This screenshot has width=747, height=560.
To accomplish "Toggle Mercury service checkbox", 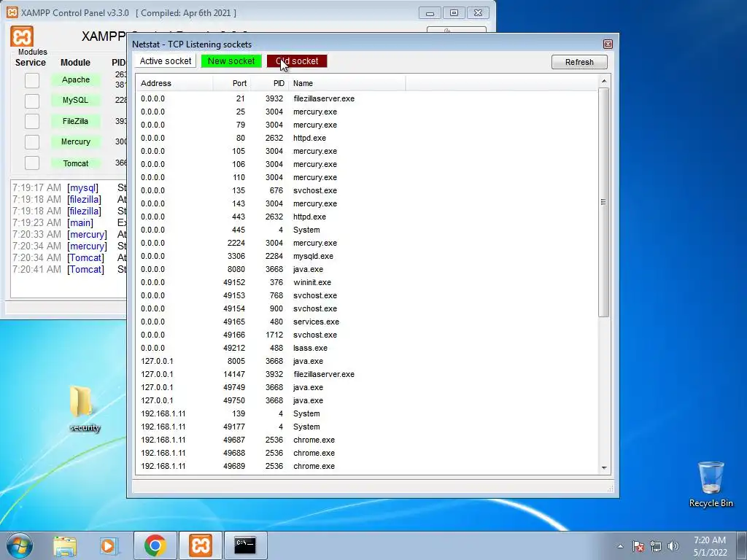I will [32, 142].
